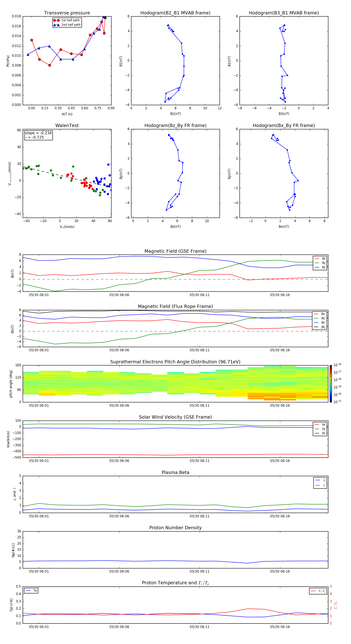Click the 'pitch angle (deg)' axis label
351x644 pixels.
click(11, 384)
